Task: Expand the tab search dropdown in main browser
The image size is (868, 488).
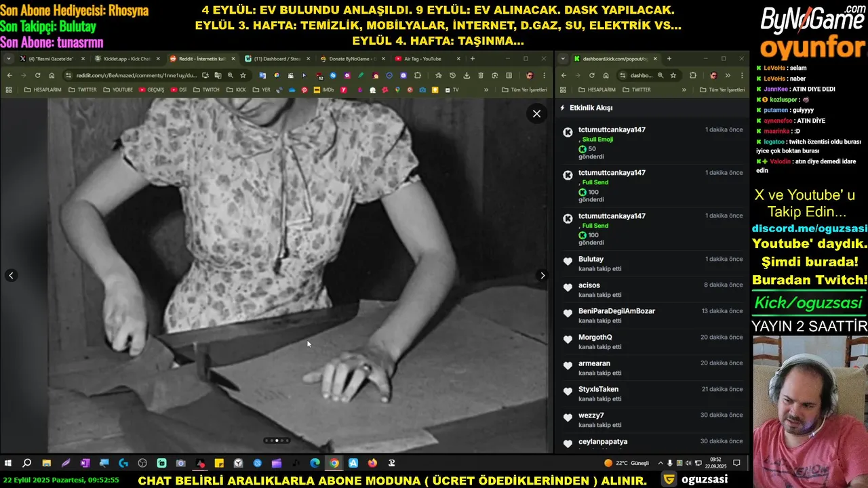Action: tap(9, 59)
